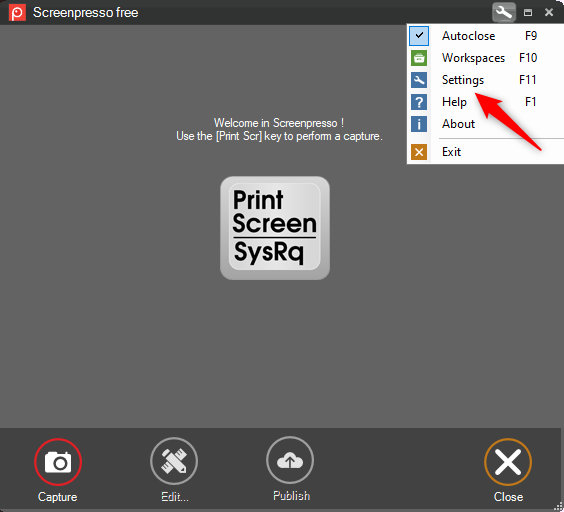Click the blue info About icon
The image size is (564, 512).
419,124
